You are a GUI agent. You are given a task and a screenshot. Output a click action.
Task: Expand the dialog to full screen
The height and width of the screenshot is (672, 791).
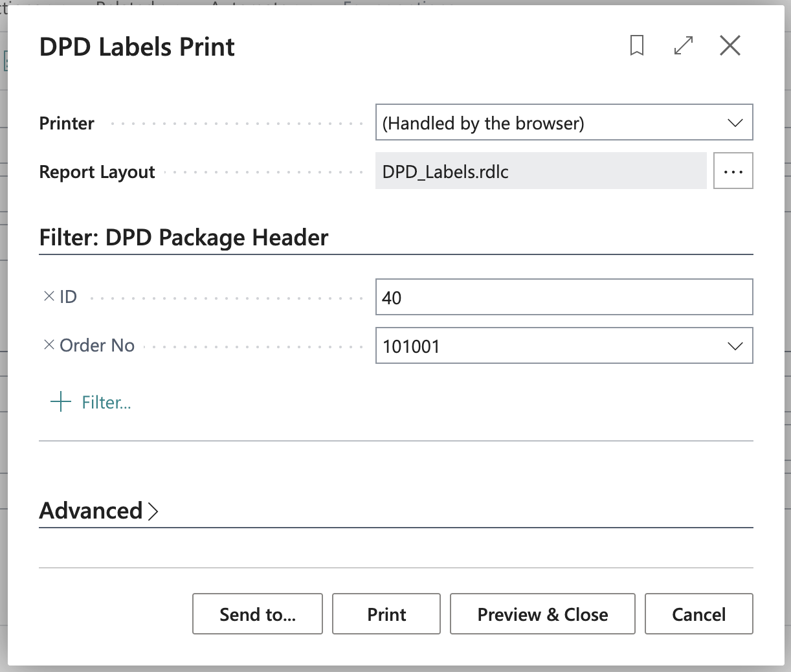(684, 46)
